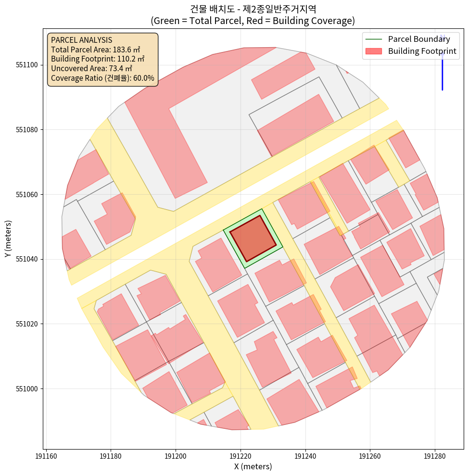Click the 551100 y-axis tick label

(28, 65)
